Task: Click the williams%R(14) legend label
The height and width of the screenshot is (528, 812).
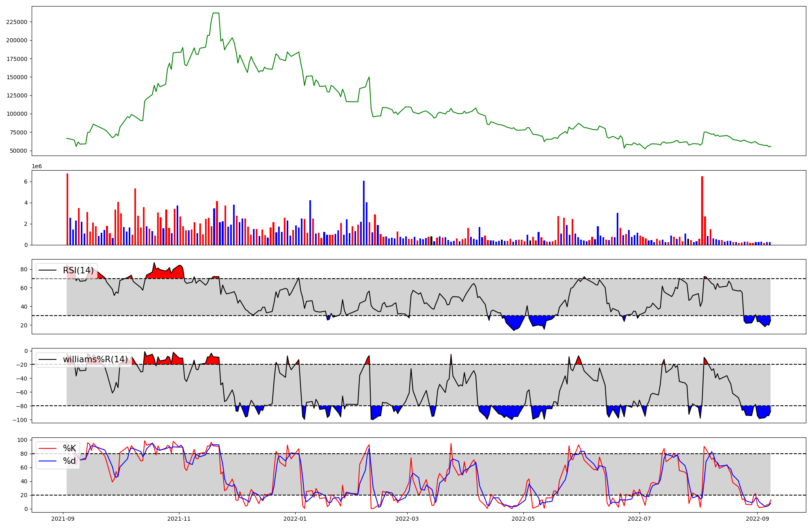Action: [95, 359]
